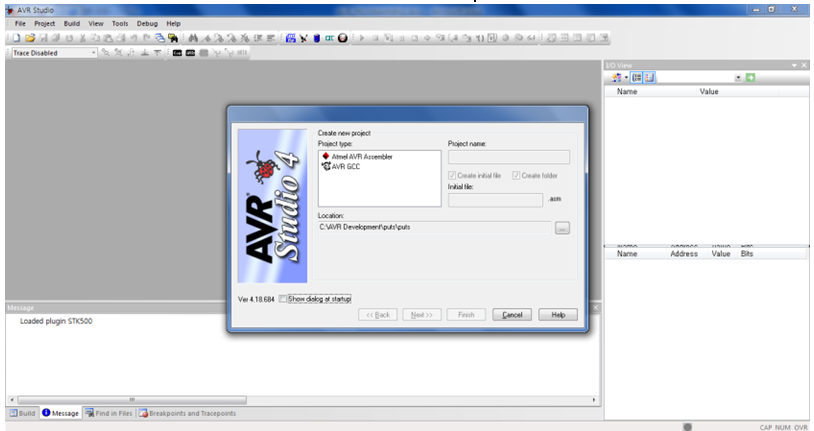814x431 pixels.
Task: Open the Trace Disabled dropdown
Action: [x=94, y=52]
